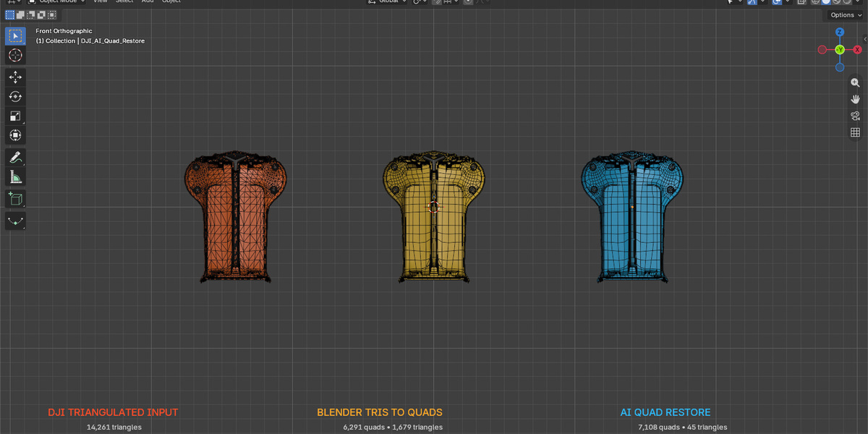Viewport: 868px width, 434px height.
Task: Select the blue AI quad restore mesh
Action: coord(632,217)
